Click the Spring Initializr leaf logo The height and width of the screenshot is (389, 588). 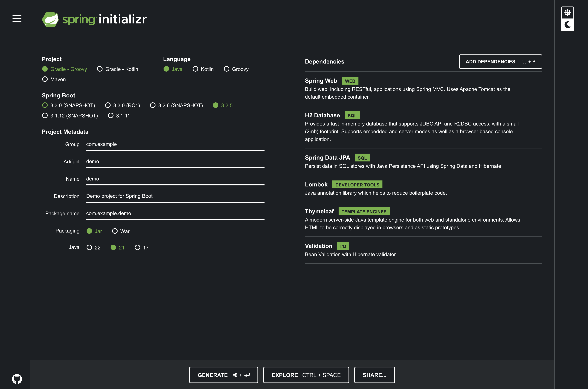click(x=50, y=19)
